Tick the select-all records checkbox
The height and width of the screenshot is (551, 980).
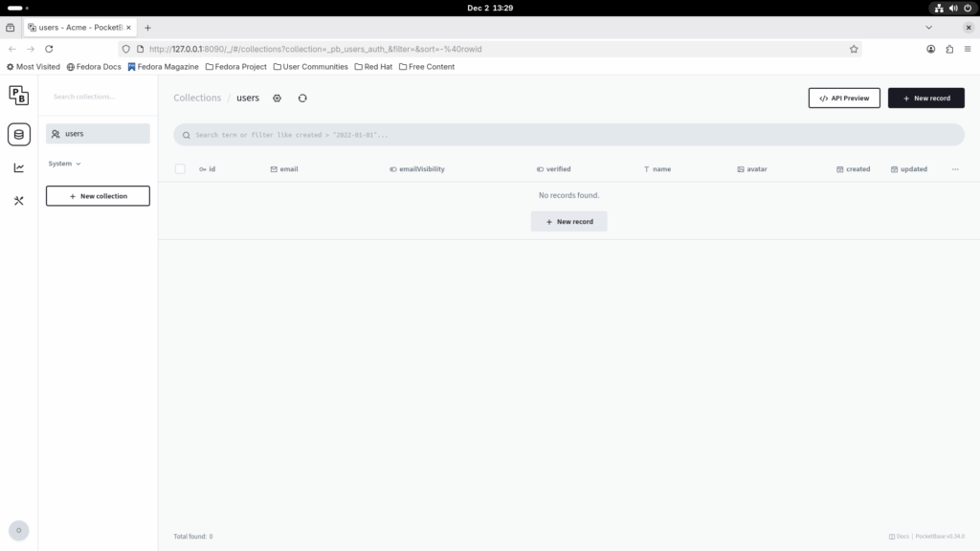coord(180,168)
